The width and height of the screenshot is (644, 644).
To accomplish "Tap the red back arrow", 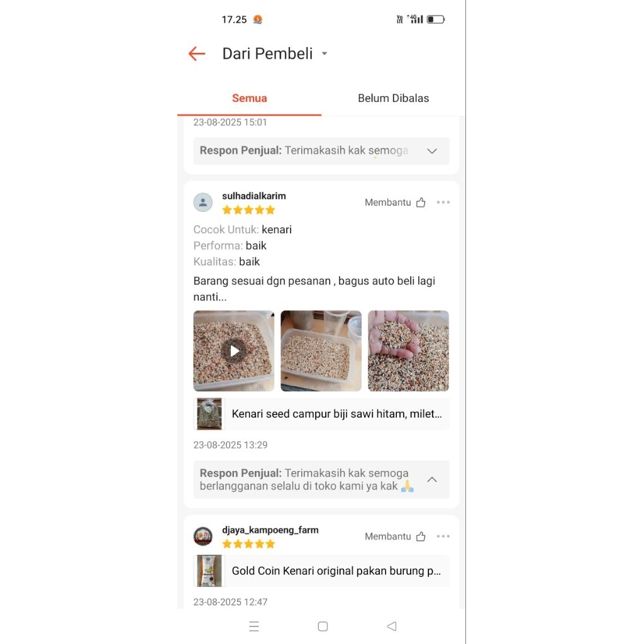I will click(x=197, y=54).
